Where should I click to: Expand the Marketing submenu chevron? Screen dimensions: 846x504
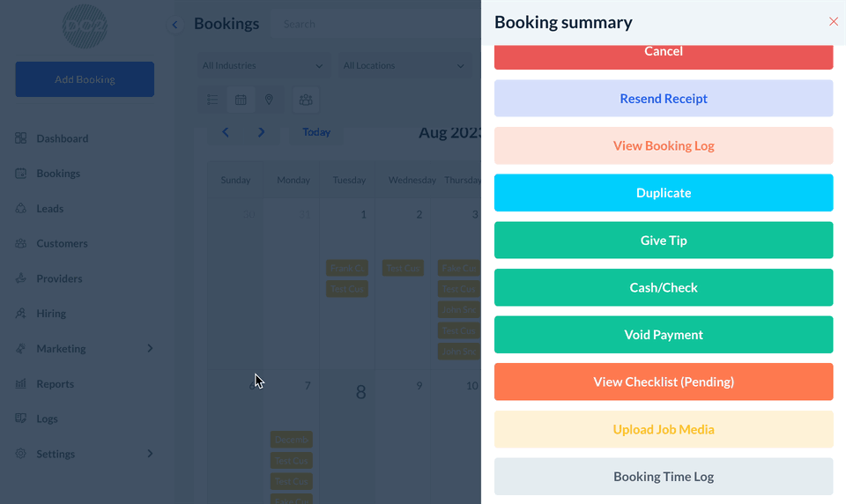click(150, 349)
